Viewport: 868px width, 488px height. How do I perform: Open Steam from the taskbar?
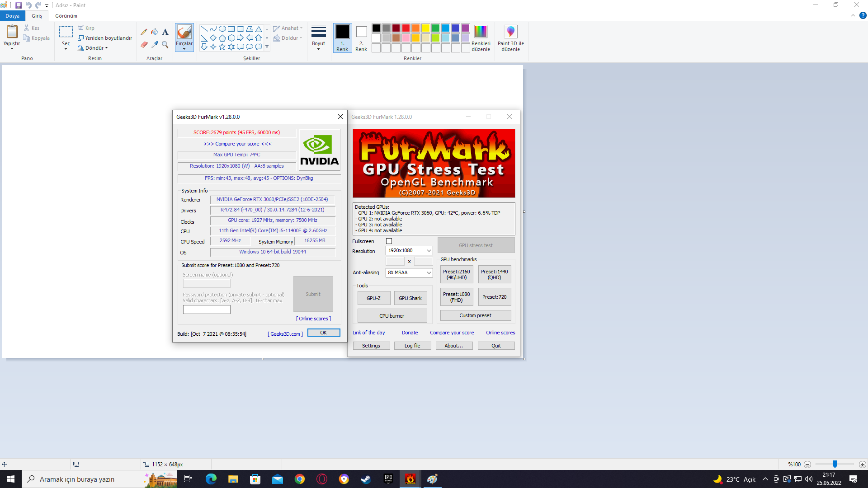[366, 479]
